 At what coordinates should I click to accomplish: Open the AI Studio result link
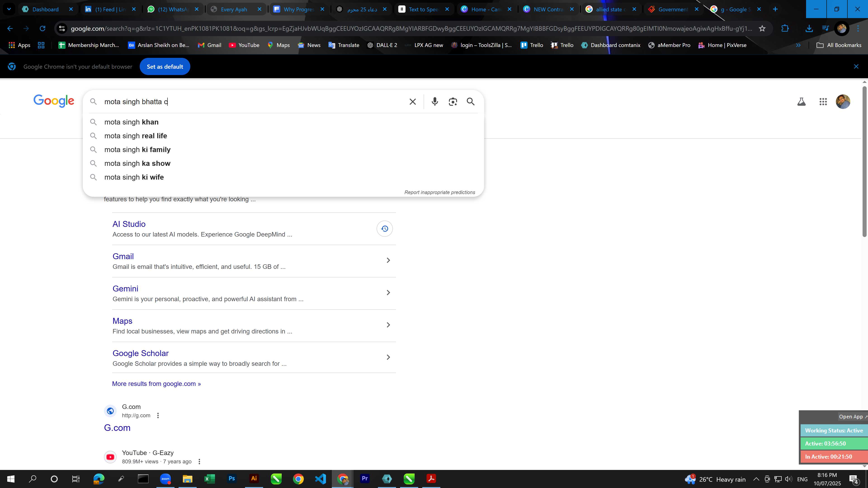[x=129, y=224]
